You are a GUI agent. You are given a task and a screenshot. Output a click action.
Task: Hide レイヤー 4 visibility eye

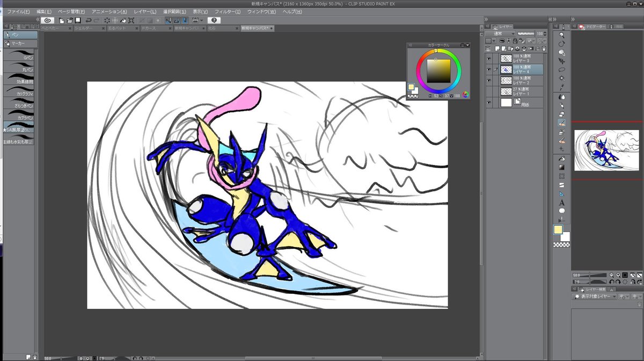(x=489, y=69)
